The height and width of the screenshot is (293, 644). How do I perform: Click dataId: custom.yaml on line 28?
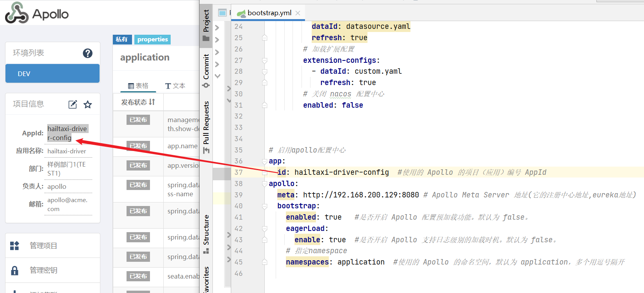(x=361, y=71)
